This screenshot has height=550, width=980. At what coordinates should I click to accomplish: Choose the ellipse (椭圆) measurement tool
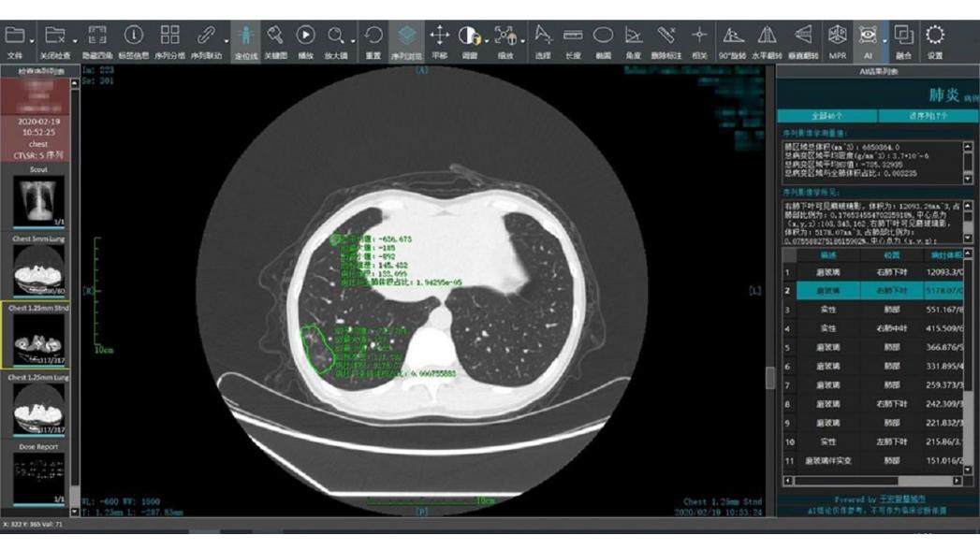pyautogui.click(x=604, y=36)
